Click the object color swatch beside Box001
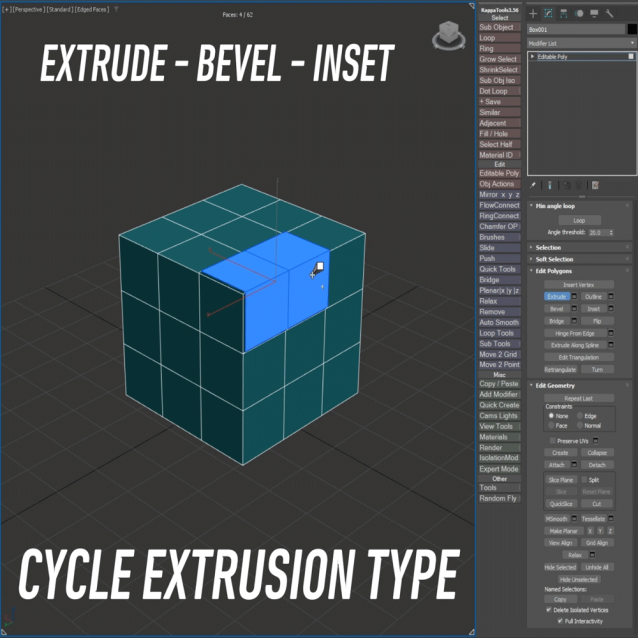The width and height of the screenshot is (638, 638). click(x=631, y=30)
